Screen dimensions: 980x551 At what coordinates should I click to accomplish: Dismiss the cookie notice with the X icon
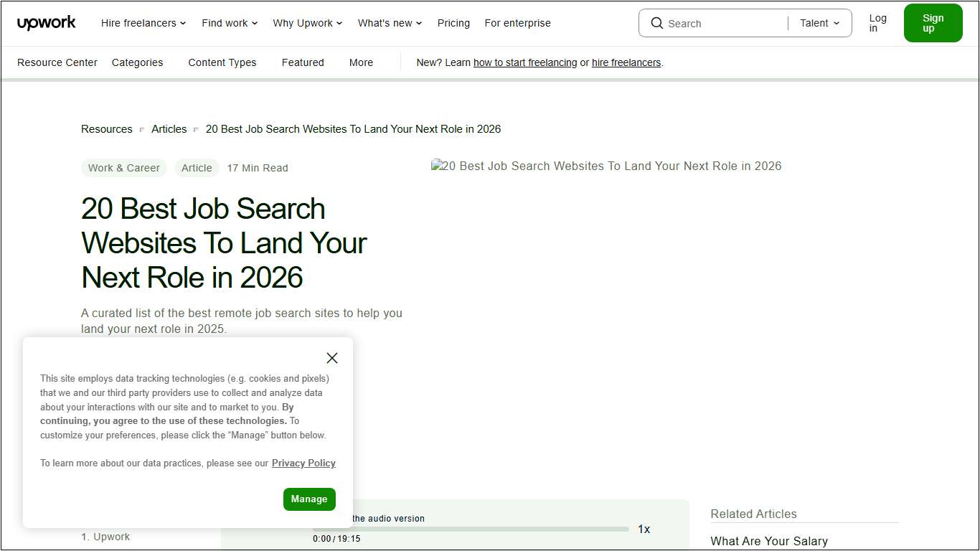[x=331, y=357]
